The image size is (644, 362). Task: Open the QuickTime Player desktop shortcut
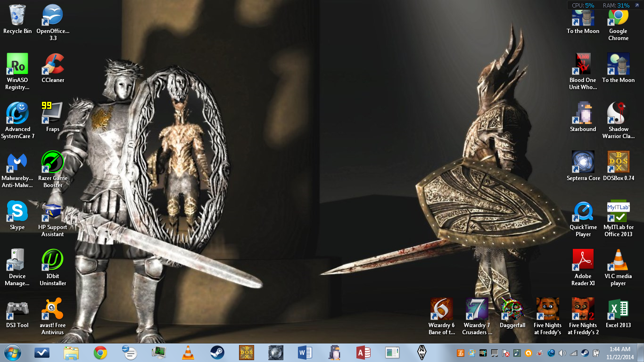click(583, 218)
